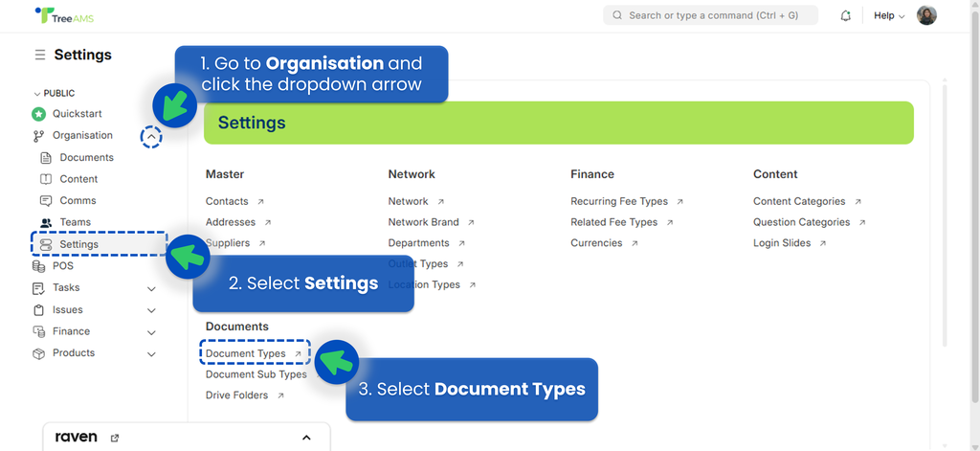Open raven external link icon
Viewport: 980px width, 451px height.
click(x=115, y=438)
